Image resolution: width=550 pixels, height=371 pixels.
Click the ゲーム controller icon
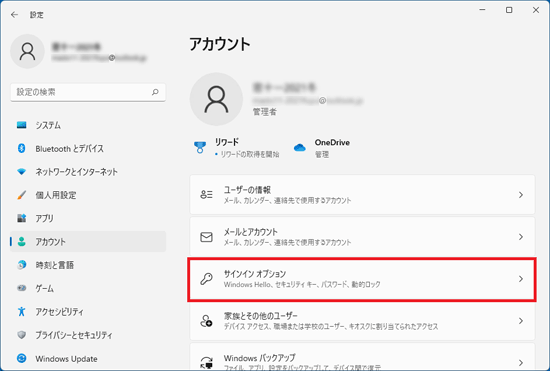tap(21, 288)
